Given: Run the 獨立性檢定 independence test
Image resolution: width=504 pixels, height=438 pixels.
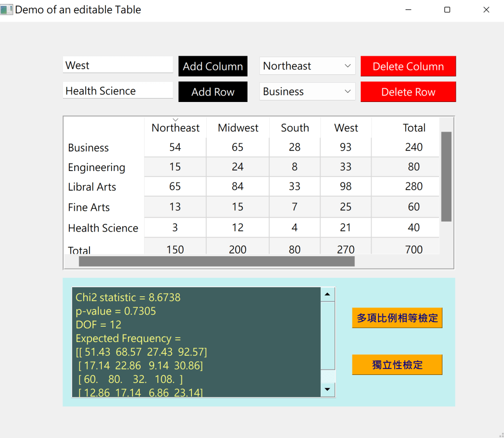Looking at the screenshot, I should point(397,365).
